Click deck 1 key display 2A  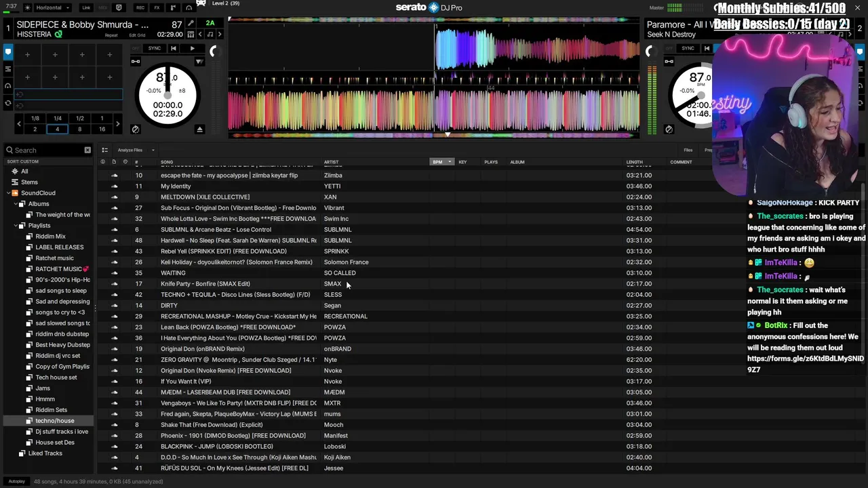pyautogui.click(x=210, y=24)
